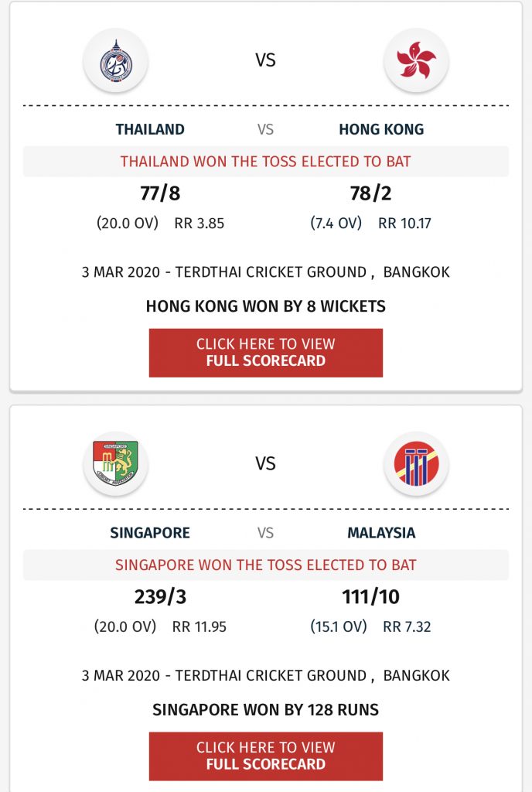Tap the Thailand won the toss banner
Viewport: 532px width, 792px height.
coord(265,162)
